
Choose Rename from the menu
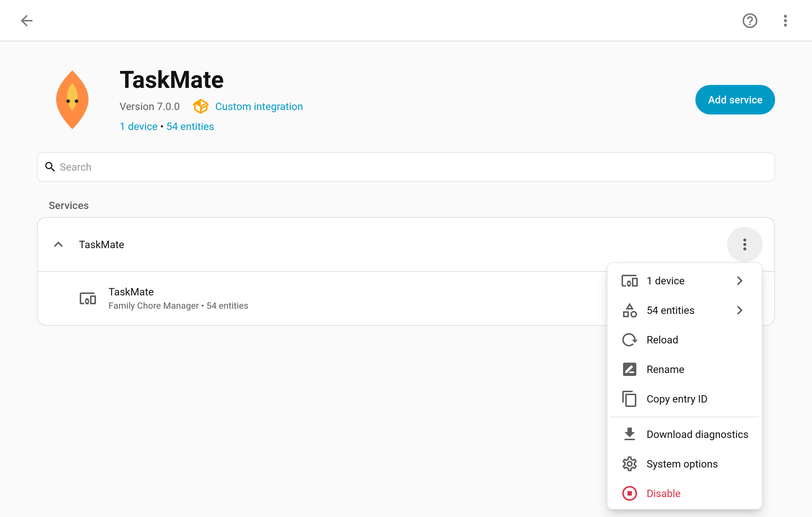coord(685,369)
